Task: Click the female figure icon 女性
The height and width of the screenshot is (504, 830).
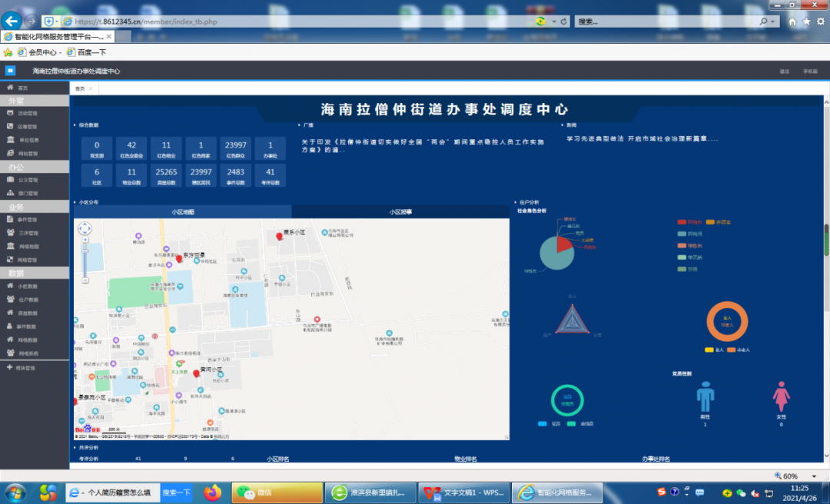Action: tap(781, 397)
